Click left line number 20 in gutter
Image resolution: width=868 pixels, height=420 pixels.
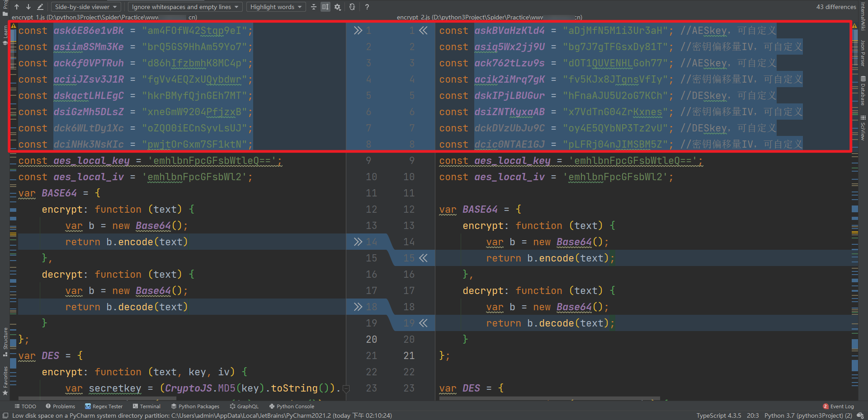[371, 340]
